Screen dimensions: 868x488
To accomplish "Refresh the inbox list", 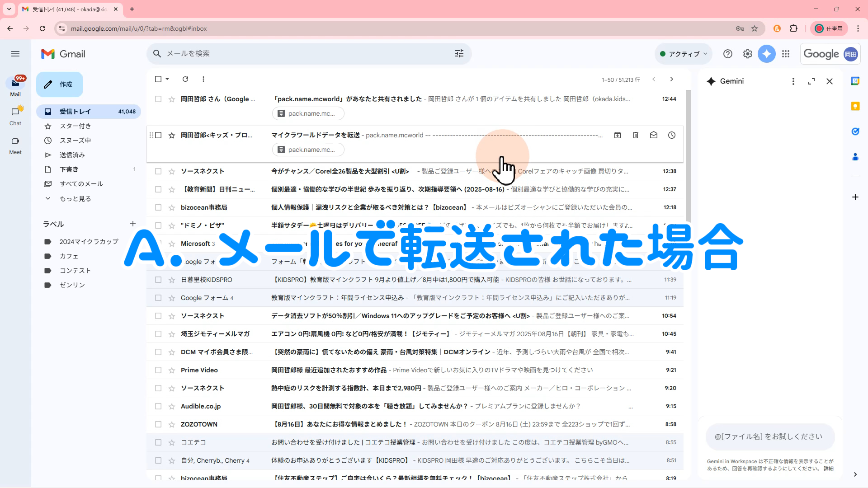I will [x=185, y=79].
